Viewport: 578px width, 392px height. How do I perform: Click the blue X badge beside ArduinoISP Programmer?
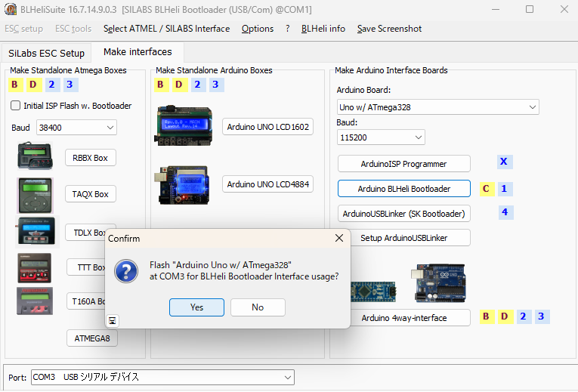tap(505, 162)
